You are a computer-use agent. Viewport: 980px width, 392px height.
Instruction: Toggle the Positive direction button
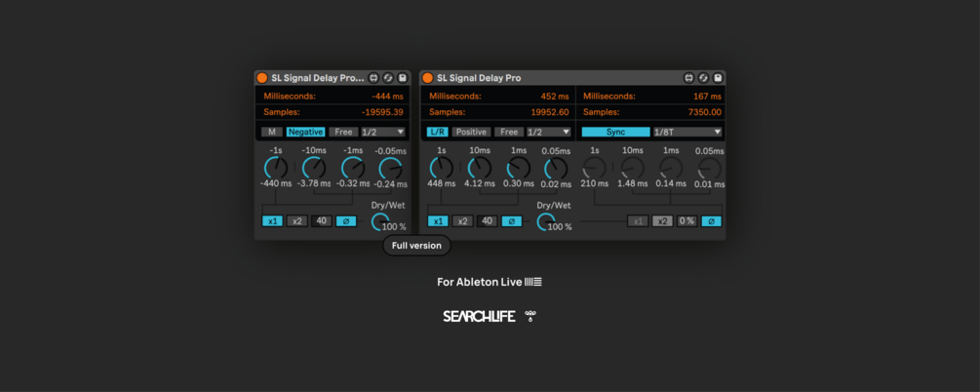pos(471,132)
